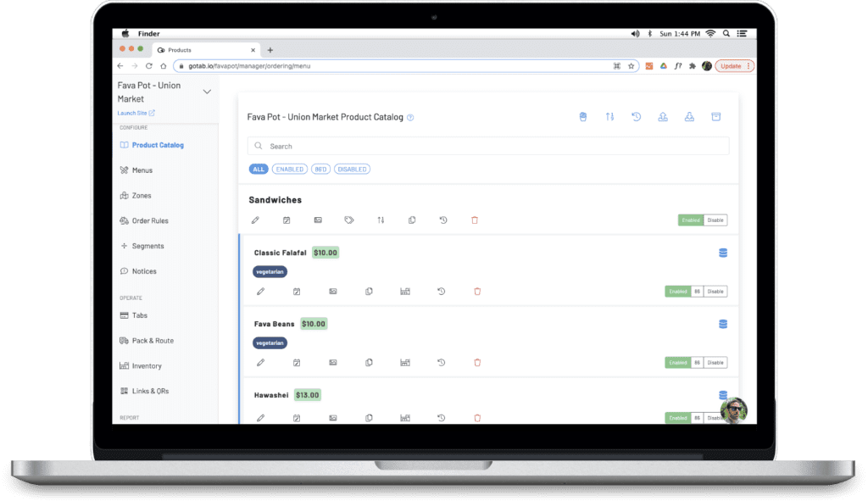868x501 pixels.
Task: Open help icon beside Product Catalog title
Action: [x=410, y=117]
